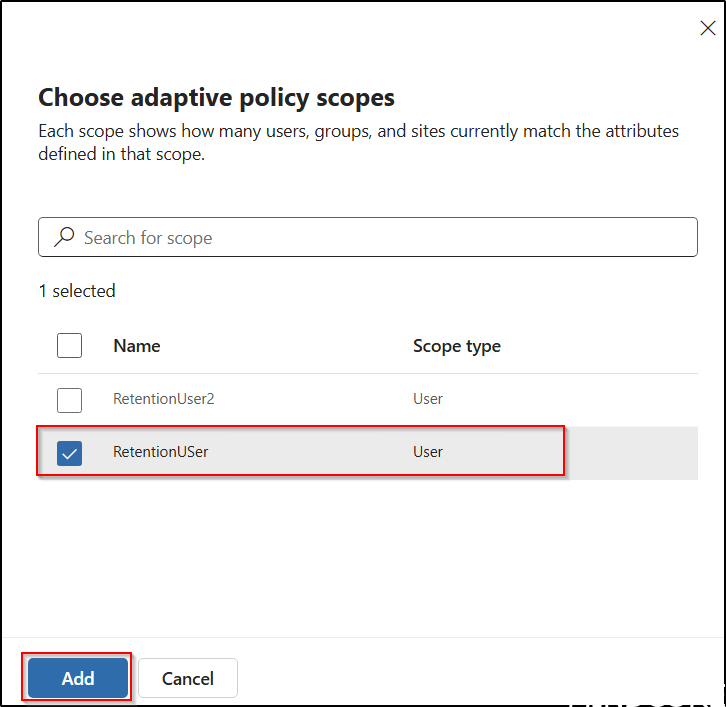Screen dimensions: 726x707
Task: Close the adaptive policy scopes dialog
Action: coord(707,28)
